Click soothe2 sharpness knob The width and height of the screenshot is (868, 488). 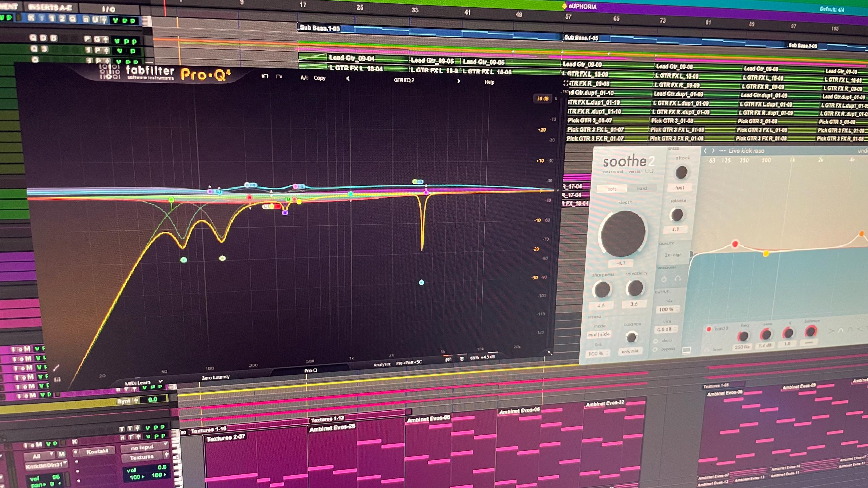(602, 289)
